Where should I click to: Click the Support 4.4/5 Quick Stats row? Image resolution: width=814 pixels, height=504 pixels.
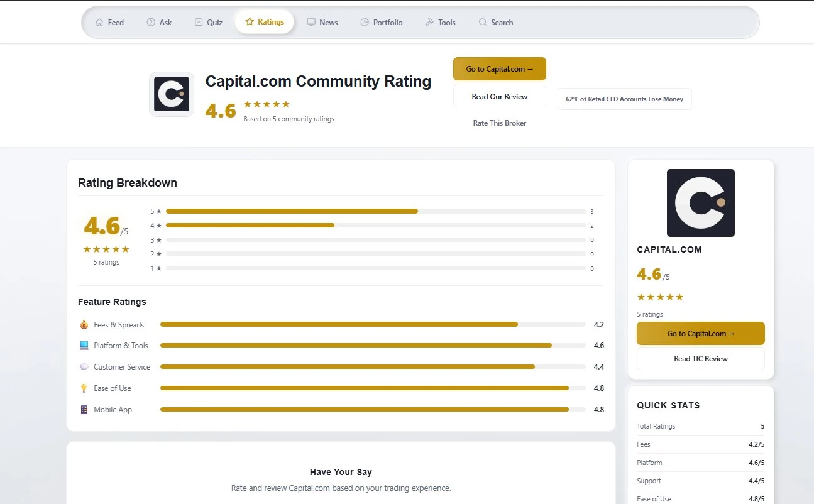click(701, 481)
